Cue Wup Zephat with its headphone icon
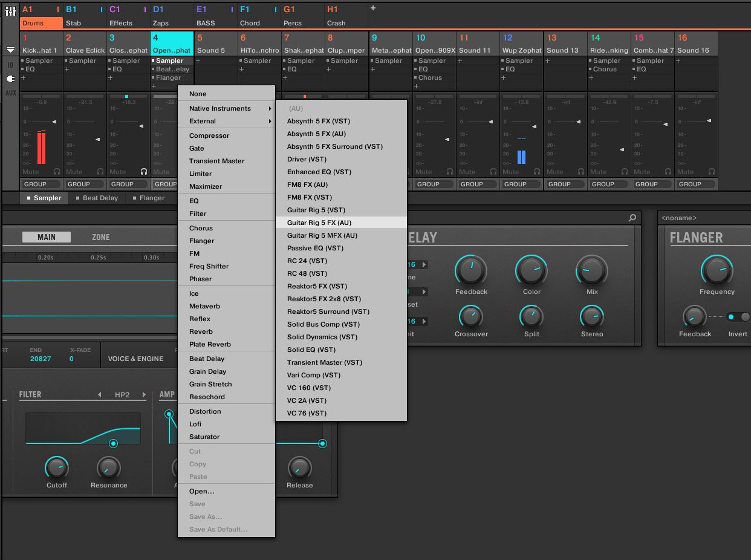The width and height of the screenshot is (751, 560). [x=537, y=172]
